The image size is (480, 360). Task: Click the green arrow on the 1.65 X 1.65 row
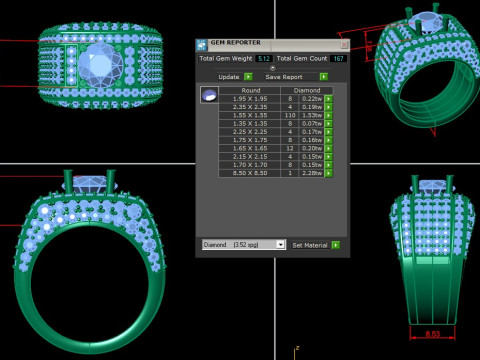coord(328,148)
